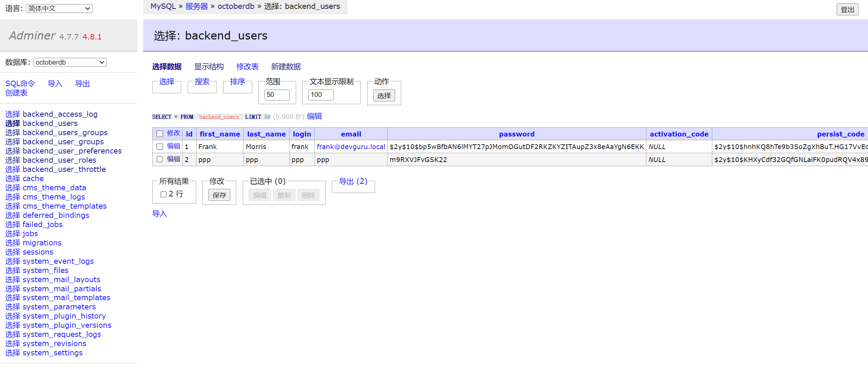
Task: Open the SQL命令 link
Action: tap(20, 84)
